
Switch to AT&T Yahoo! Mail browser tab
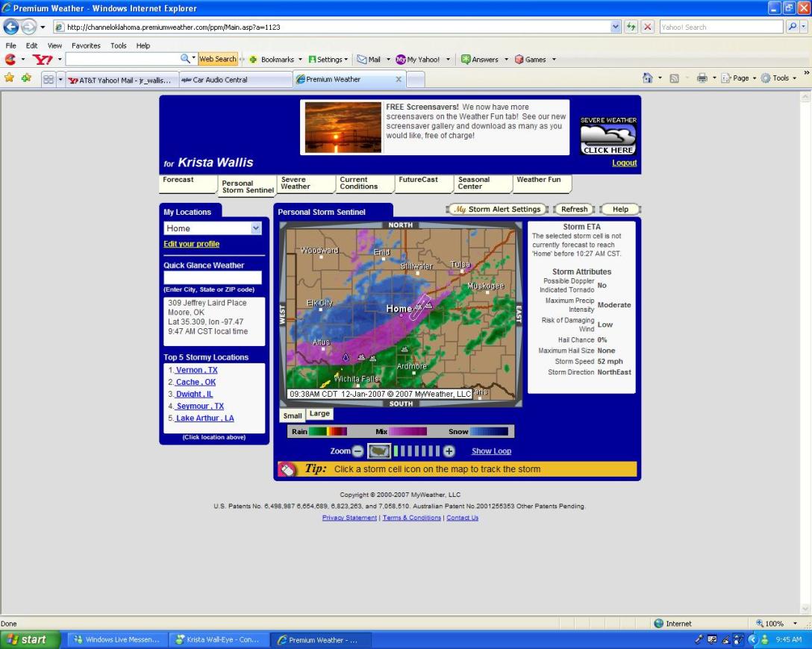122,80
